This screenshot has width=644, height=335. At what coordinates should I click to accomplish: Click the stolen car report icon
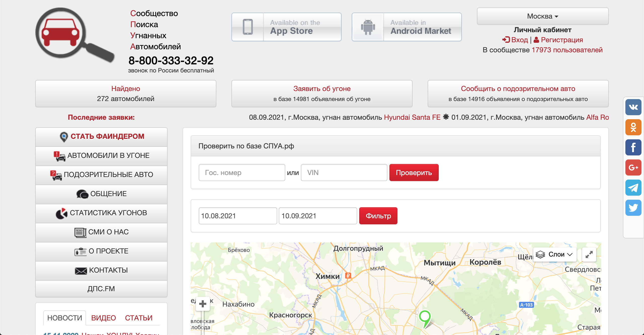pyautogui.click(x=59, y=155)
